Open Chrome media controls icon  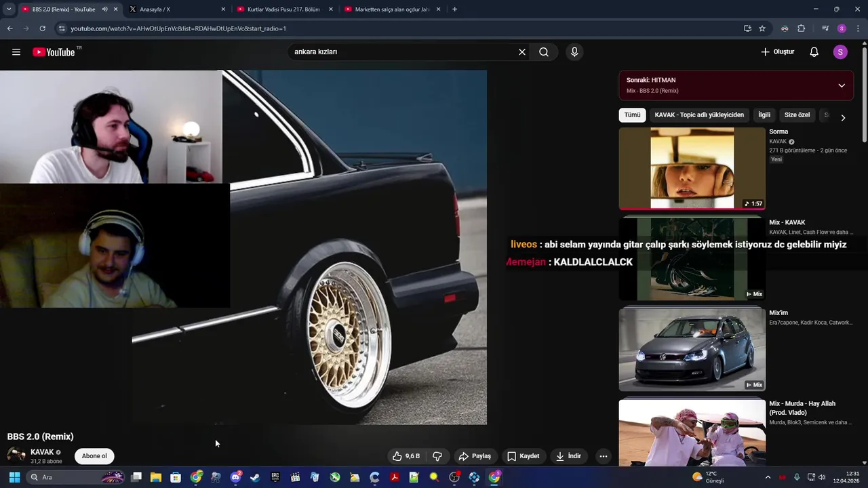point(825,28)
